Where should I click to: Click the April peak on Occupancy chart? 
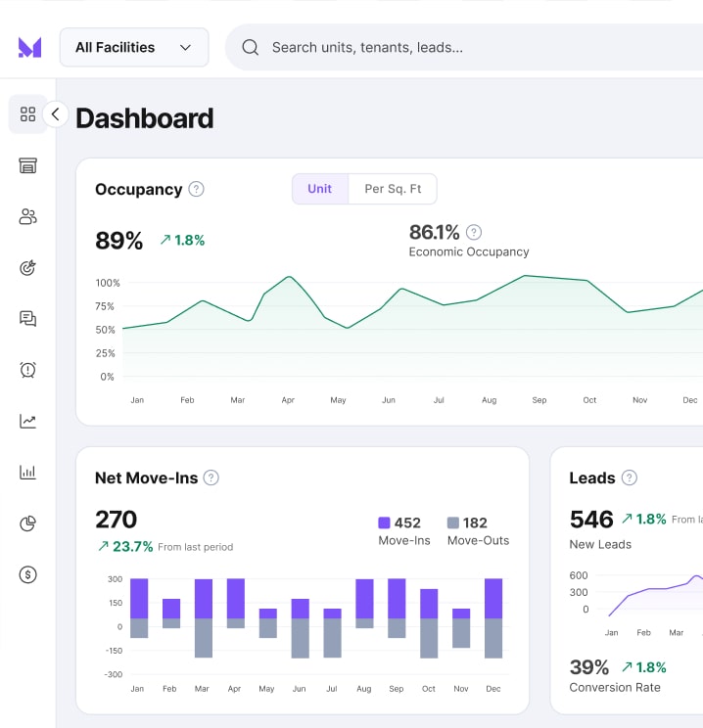click(289, 277)
